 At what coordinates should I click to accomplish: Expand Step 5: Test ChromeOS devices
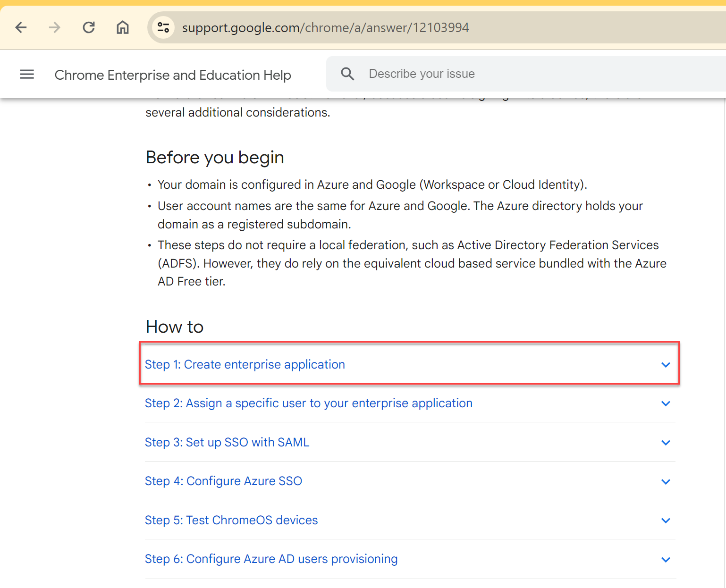[231, 520]
